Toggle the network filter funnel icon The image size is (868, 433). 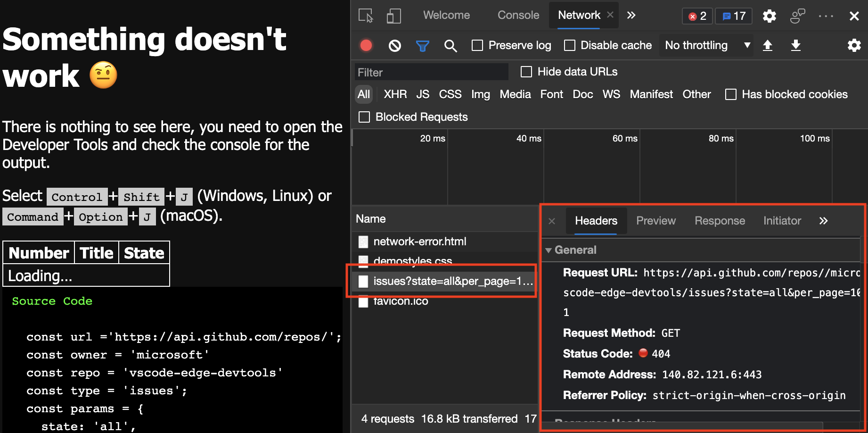tap(423, 46)
